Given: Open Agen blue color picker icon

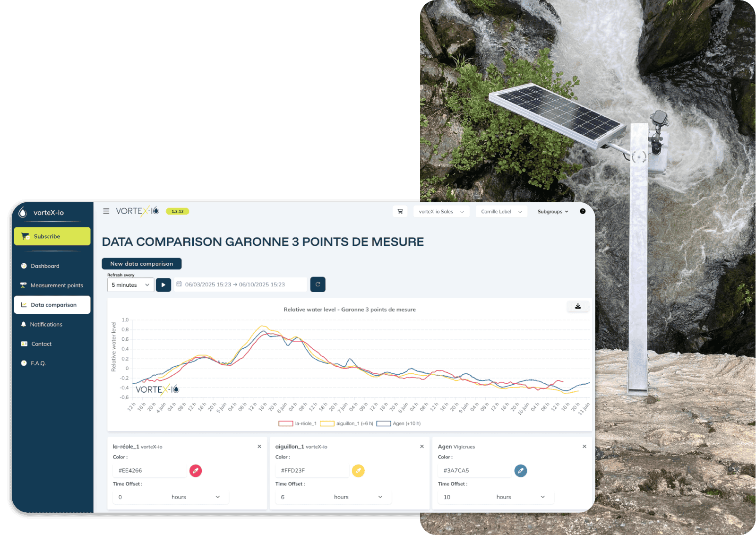Looking at the screenshot, I should (x=521, y=471).
